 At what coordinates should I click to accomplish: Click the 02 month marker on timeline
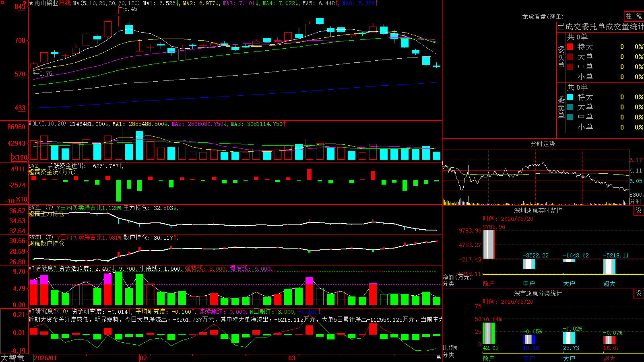[143, 358]
